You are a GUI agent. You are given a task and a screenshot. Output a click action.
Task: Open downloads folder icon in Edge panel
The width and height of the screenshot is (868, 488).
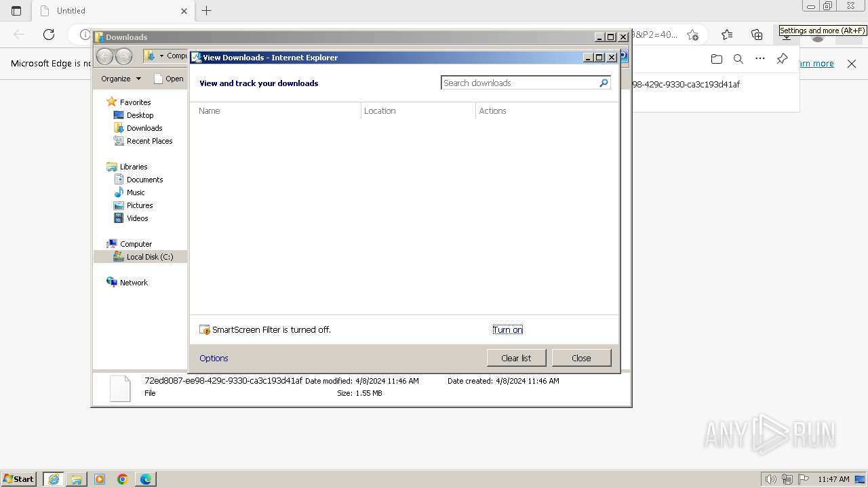(717, 59)
